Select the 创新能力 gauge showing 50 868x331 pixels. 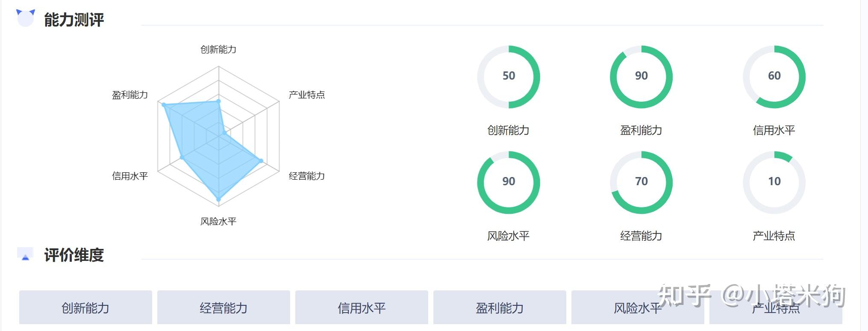coord(509,77)
